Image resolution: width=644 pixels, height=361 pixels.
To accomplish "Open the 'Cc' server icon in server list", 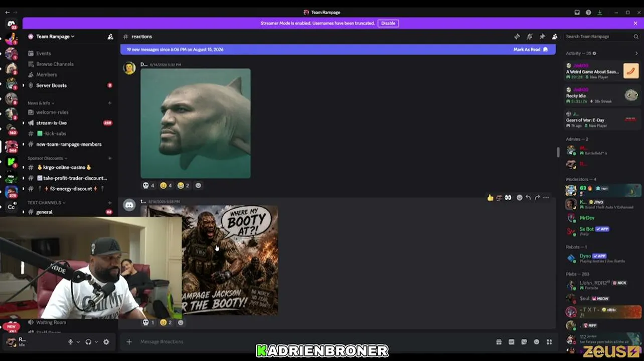I will pyautogui.click(x=11, y=207).
